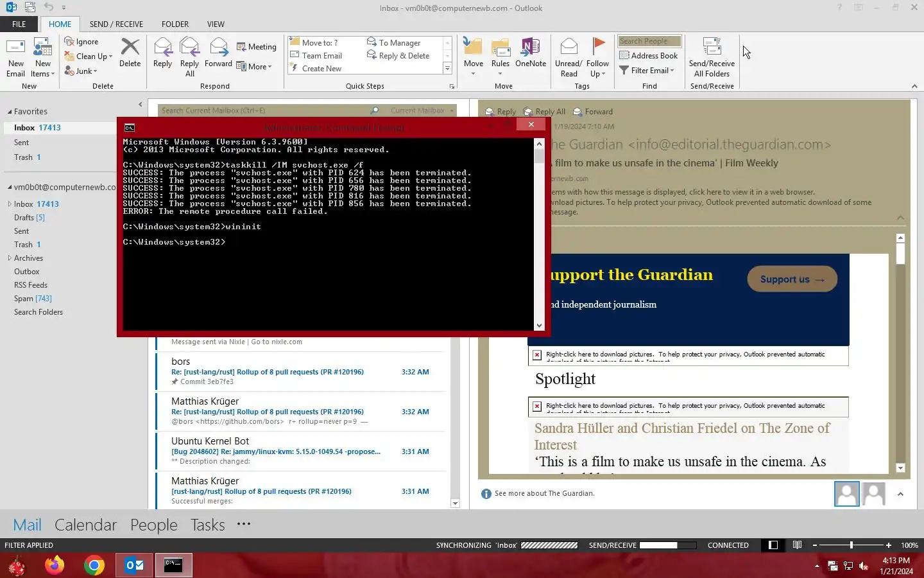Go to People in navigation bar
This screenshot has height=578, width=924.
[x=153, y=525]
